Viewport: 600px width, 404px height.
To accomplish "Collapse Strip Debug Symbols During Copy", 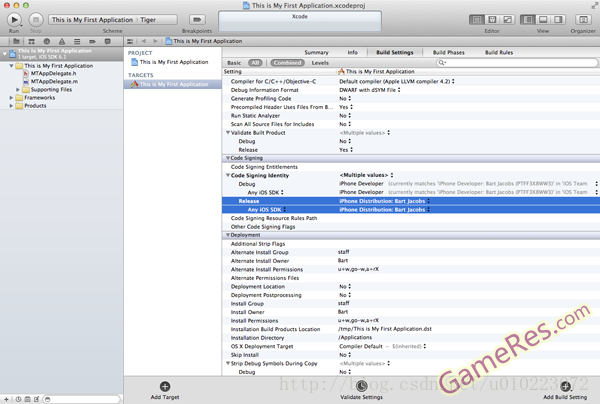I will [228, 363].
